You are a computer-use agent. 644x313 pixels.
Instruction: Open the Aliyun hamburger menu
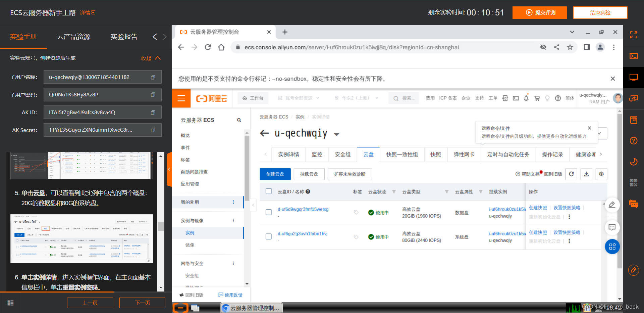(x=181, y=98)
